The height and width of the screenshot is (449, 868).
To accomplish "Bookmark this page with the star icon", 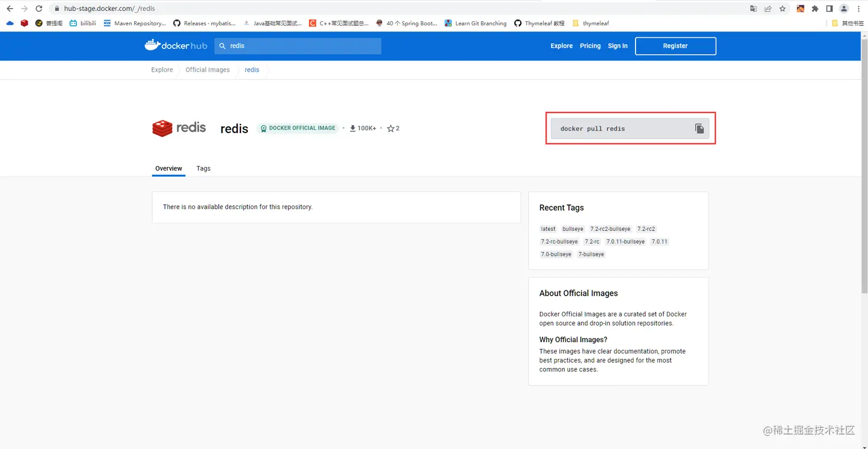I will pos(782,9).
